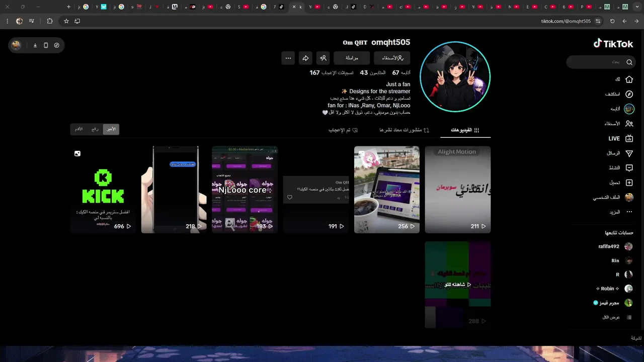644x362 pixels.
Task: Reload the page
Action: pyautogui.click(x=612, y=21)
